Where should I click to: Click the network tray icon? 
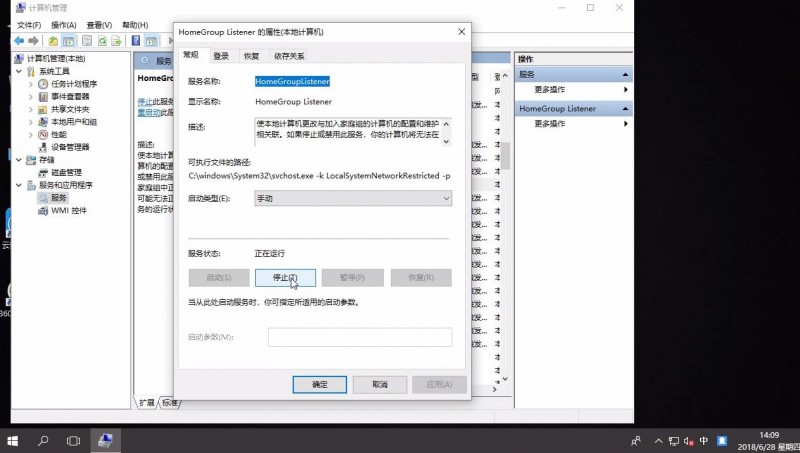pyautogui.click(x=674, y=441)
